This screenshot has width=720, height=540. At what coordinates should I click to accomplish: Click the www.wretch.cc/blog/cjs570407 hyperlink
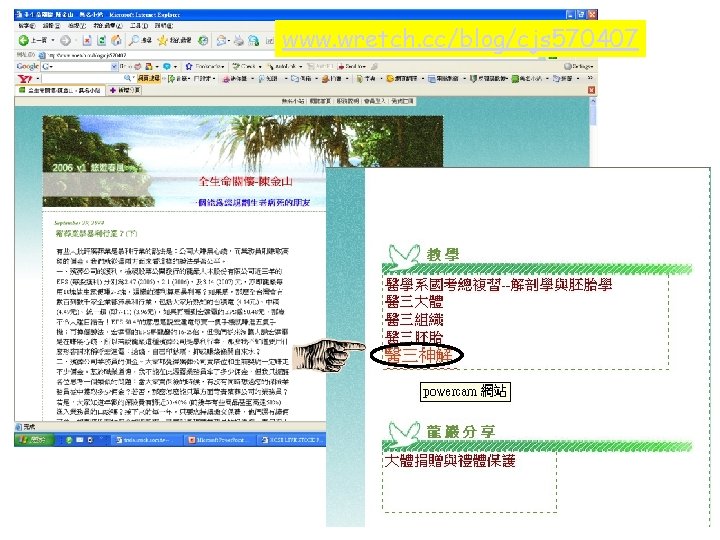click(x=460, y=39)
